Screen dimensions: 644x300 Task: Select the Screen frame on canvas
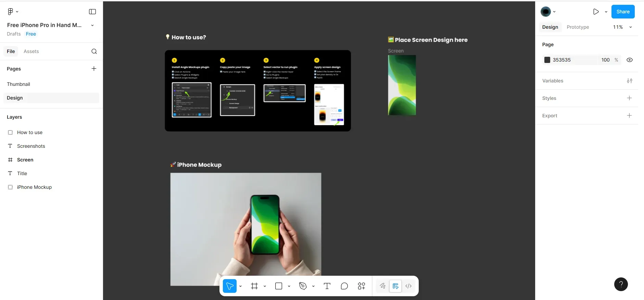pos(402,85)
